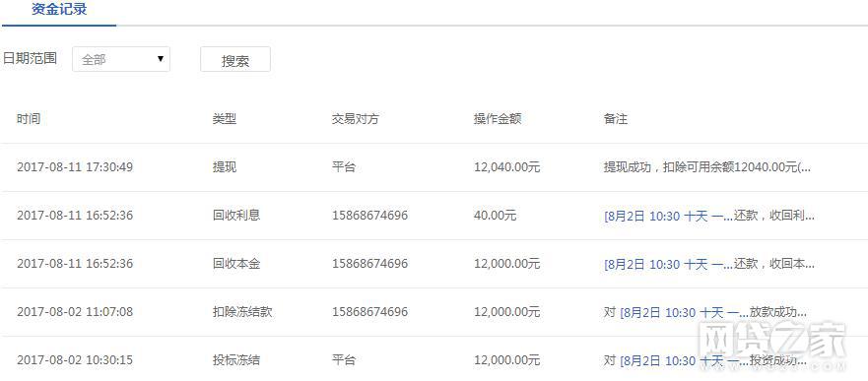Click 平台 in the 提现 row
The image size is (868, 381).
[343, 167]
